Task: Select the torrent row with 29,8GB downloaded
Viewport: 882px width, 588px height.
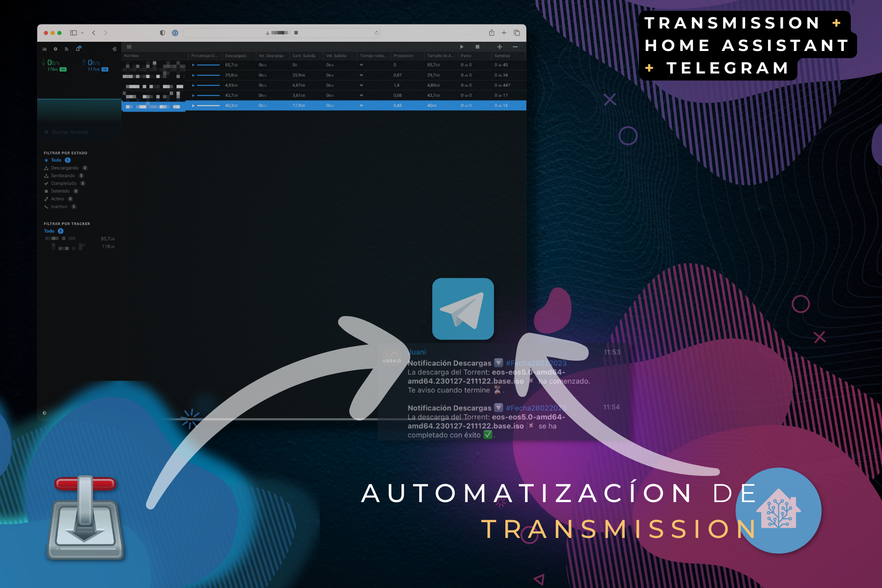Action: pyautogui.click(x=324, y=75)
